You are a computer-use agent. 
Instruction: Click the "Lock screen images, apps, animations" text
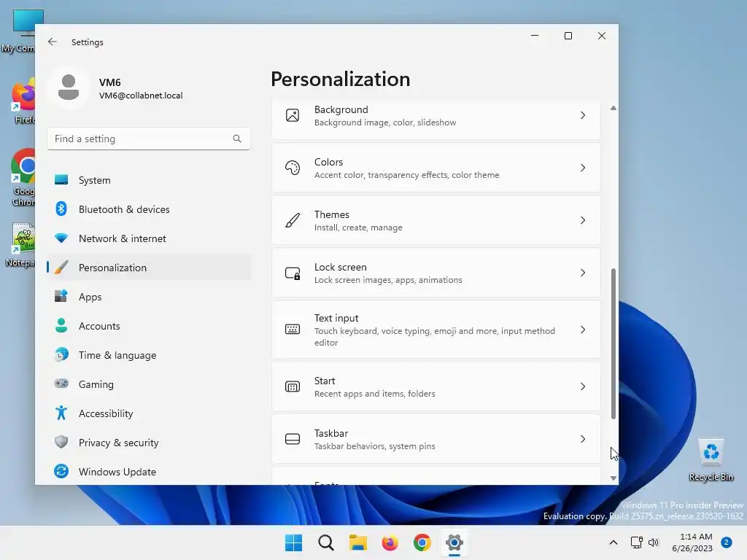[388, 280]
